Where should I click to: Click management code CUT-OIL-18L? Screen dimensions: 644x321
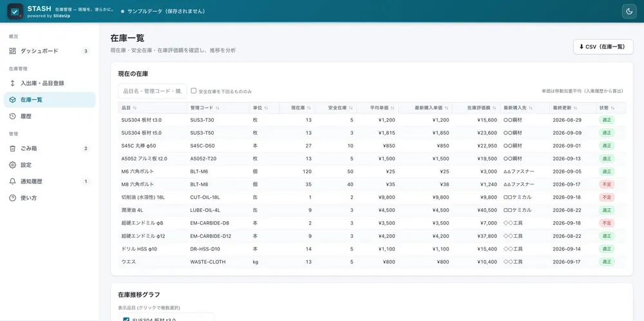point(205,197)
